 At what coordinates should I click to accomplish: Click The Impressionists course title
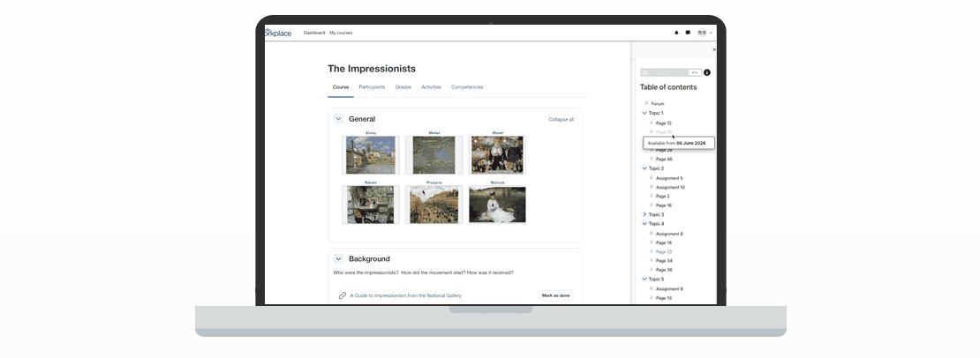pos(371,69)
